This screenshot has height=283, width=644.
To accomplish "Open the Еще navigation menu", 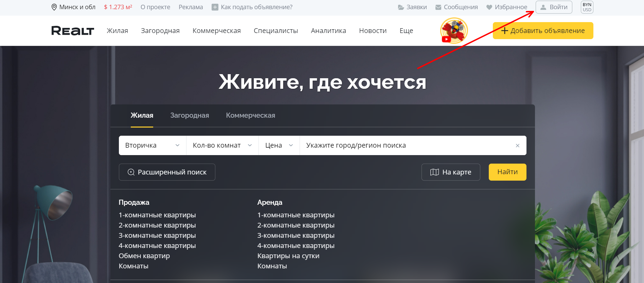I will (x=406, y=31).
